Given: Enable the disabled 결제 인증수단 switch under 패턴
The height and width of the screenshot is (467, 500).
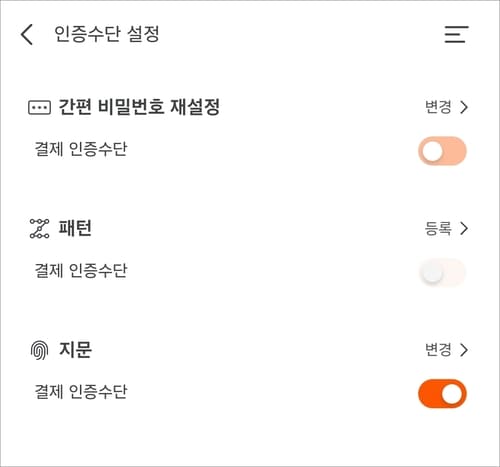Looking at the screenshot, I should click(442, 272).
